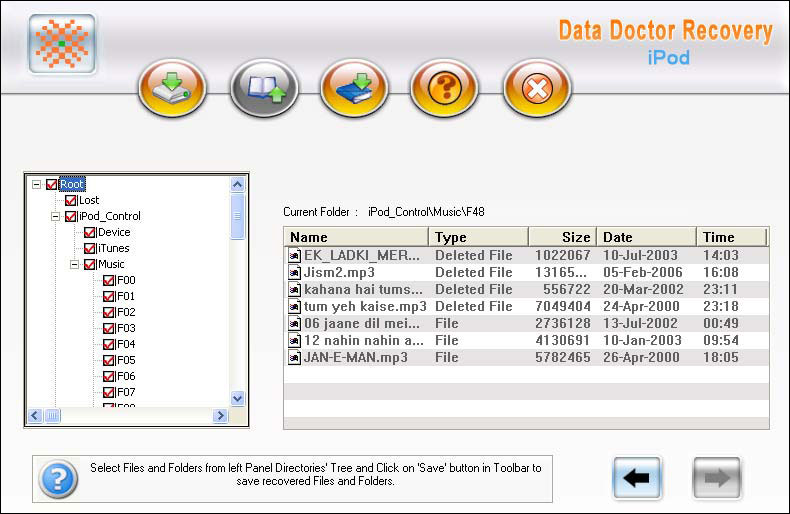The height and width of the screenshot is (514, 790).
Task: Click the blue book save log button
Action: [x=354, y=88]
